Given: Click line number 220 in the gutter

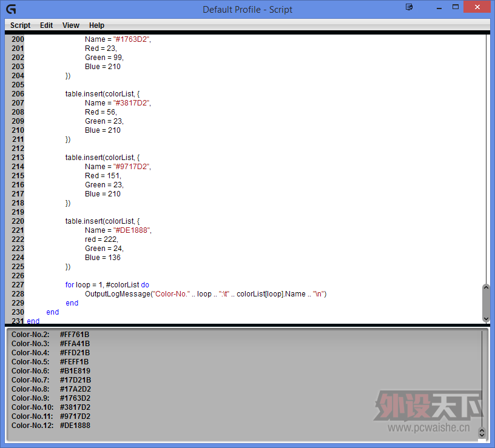Looking at the screenshot, I should pyautogui.click(x=18, y=221).
